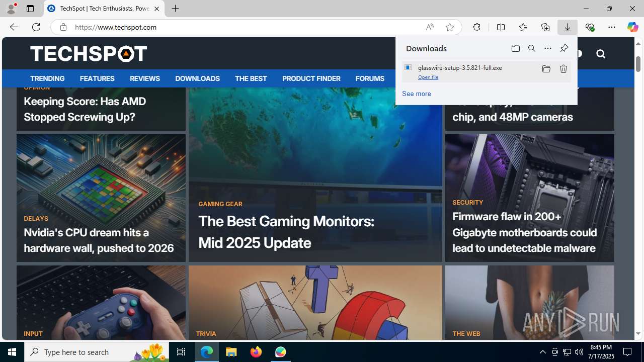Launch Firefox from taskbar
The image size is (644, 362).
[256, 352]
